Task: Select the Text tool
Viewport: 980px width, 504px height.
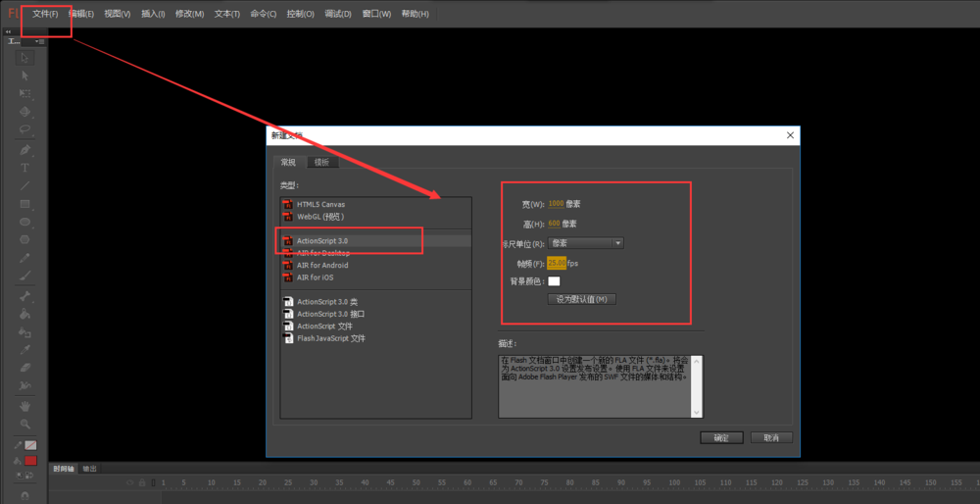Action: click(25, 168)
